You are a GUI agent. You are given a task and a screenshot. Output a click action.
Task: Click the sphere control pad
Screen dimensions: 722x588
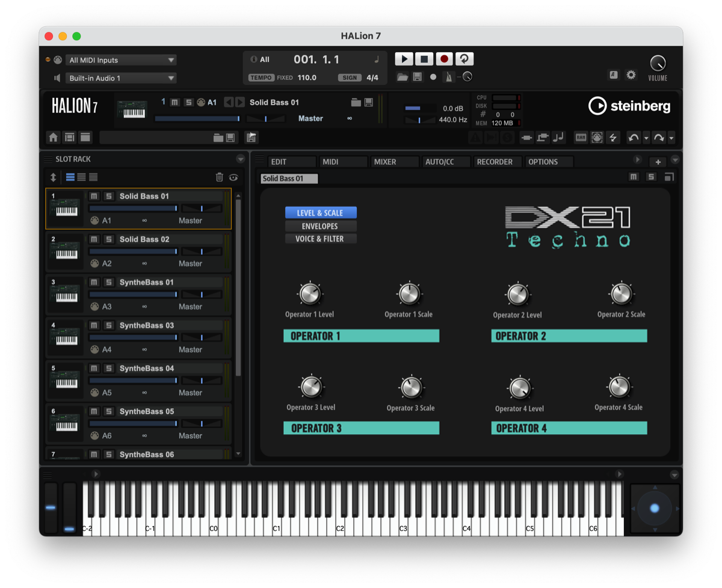[x=655, y=509]
